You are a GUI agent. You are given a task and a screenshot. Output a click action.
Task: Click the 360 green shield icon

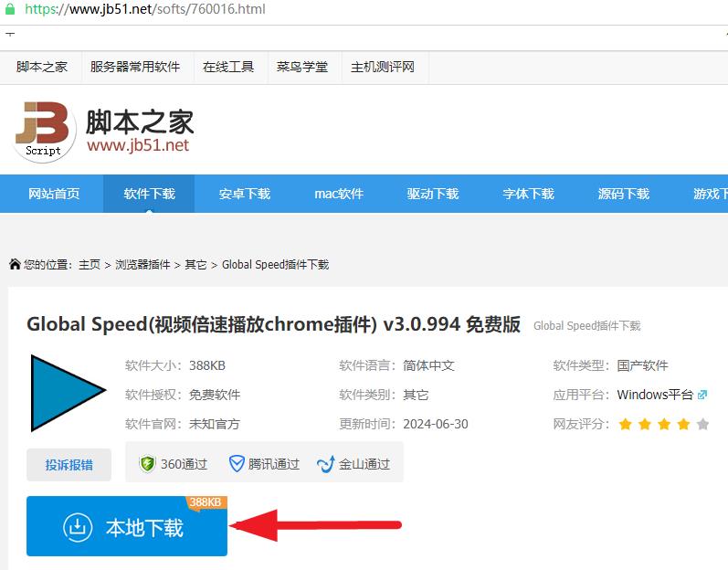coord(147,464)
